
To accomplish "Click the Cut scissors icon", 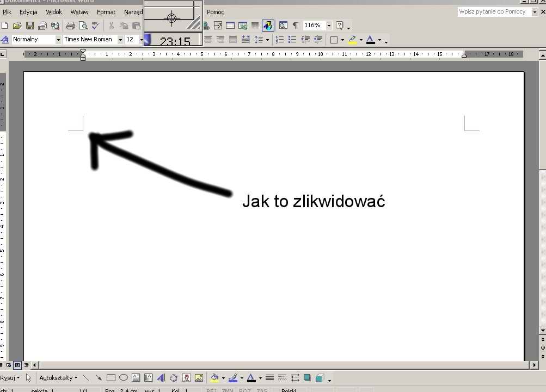I will click(111, 26).
